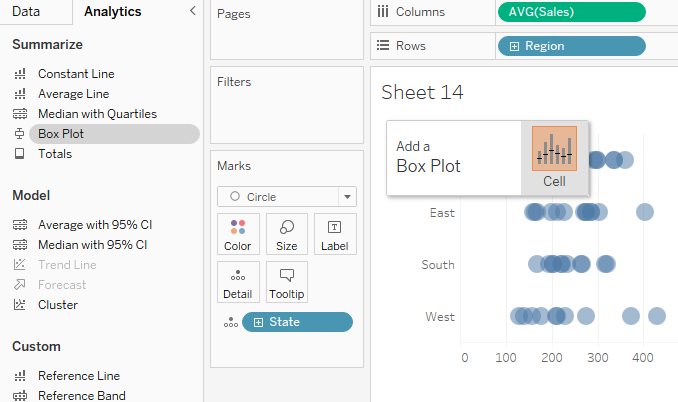The height and width of the screenshot is (402, 678).
Task: Open the Tooltip marks card
Action: click(x=287, y=282)
